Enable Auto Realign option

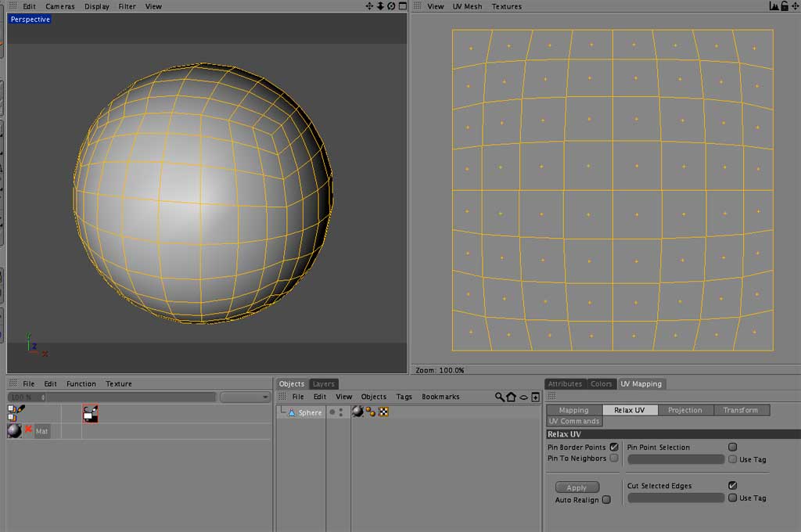tap(606, 499)
